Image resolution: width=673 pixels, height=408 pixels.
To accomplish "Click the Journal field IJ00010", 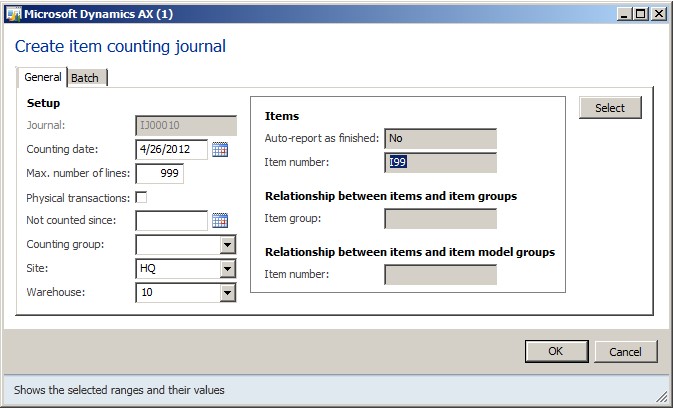I will [186, 126].
